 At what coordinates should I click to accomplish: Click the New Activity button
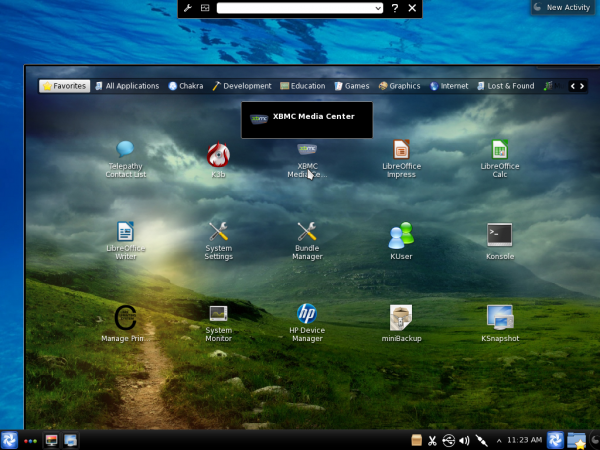[x=562, y=7]
